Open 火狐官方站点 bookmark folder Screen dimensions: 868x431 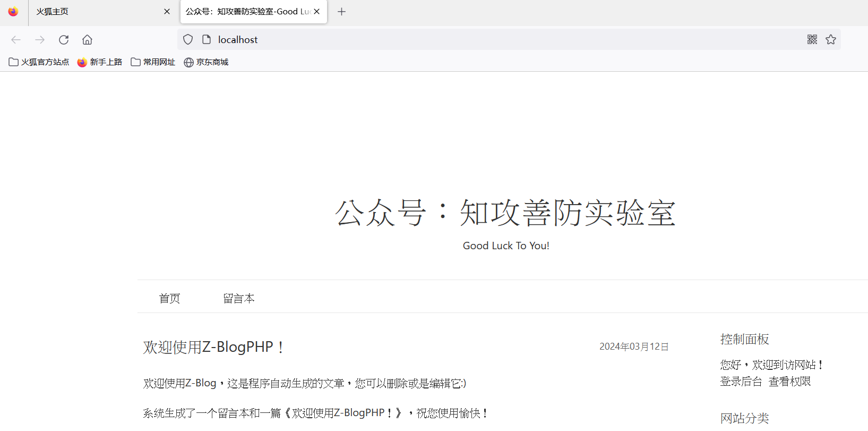pos(39,62)
